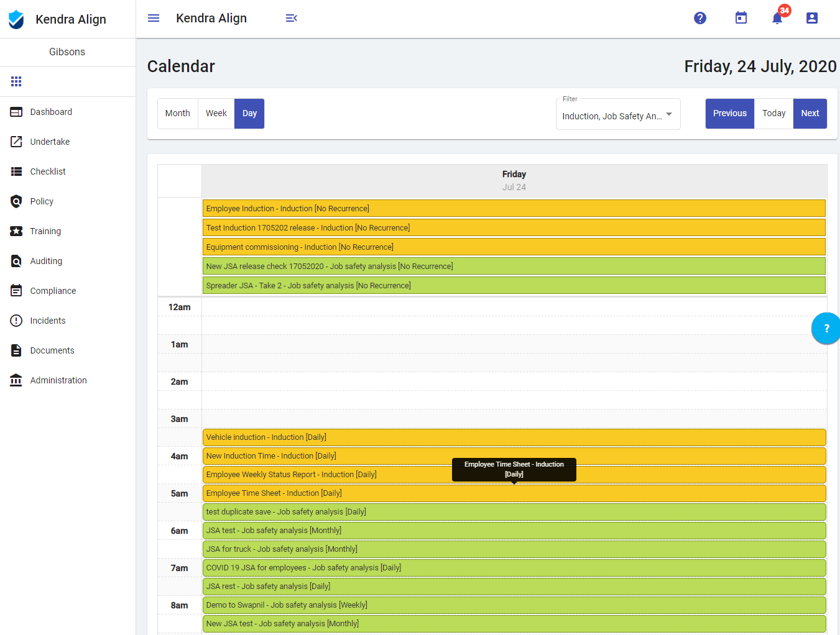Click the Dashboard sidebar icon
This screenshot has width=840, height=635.
[x=16, y=112]
